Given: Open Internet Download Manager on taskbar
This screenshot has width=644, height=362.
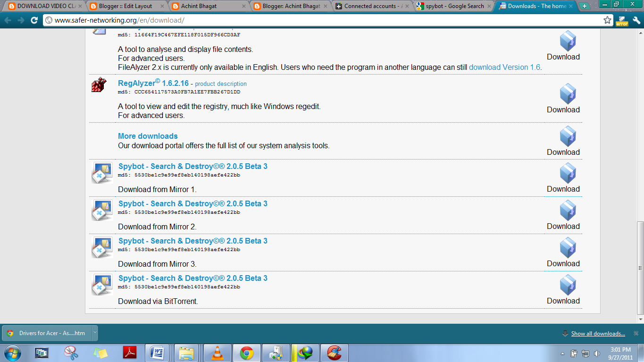Looking at the screenshot, I should tap(305, 353).
